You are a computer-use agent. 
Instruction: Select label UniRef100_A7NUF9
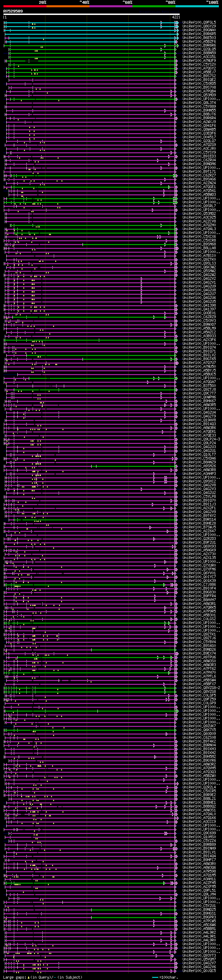click(199, 60)
